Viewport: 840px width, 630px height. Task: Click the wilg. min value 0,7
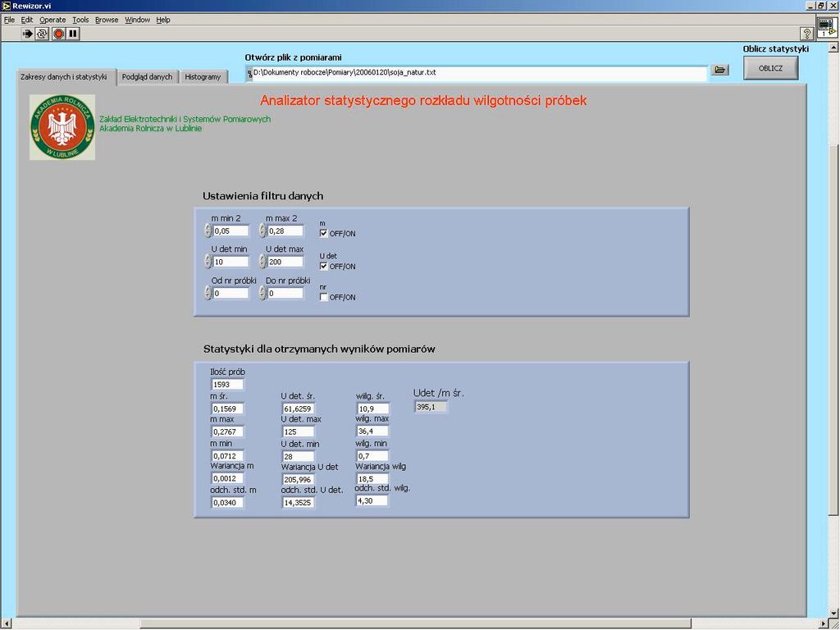pyautogui.click(x=372, y=456)
